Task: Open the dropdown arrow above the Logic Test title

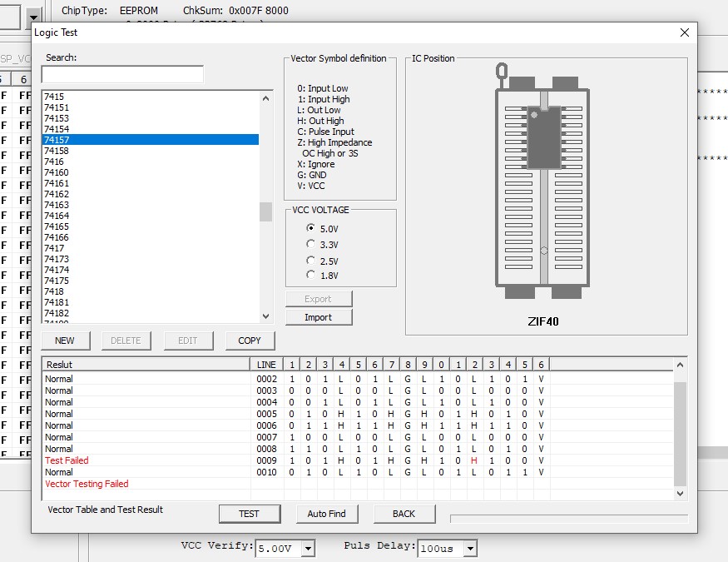Action: coord(33,17)
